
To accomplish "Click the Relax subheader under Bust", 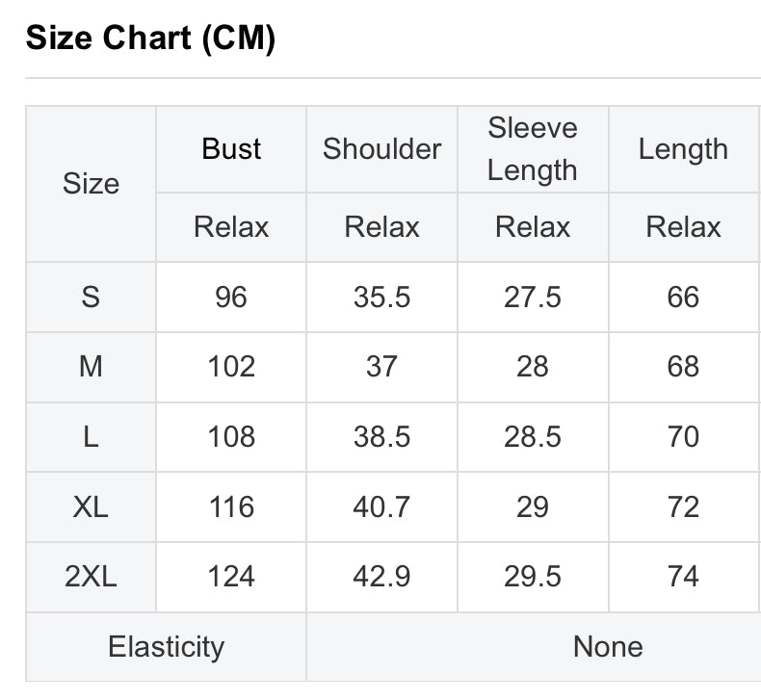I will pos(231,227).
